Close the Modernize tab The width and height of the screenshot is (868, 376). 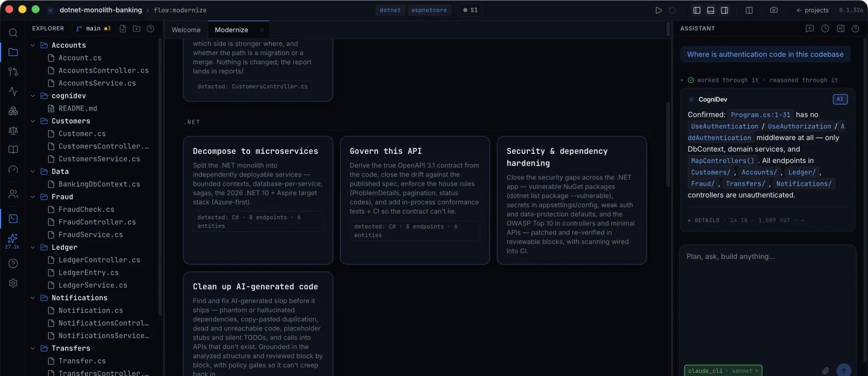pyautogui.click(x=262, y=30)
